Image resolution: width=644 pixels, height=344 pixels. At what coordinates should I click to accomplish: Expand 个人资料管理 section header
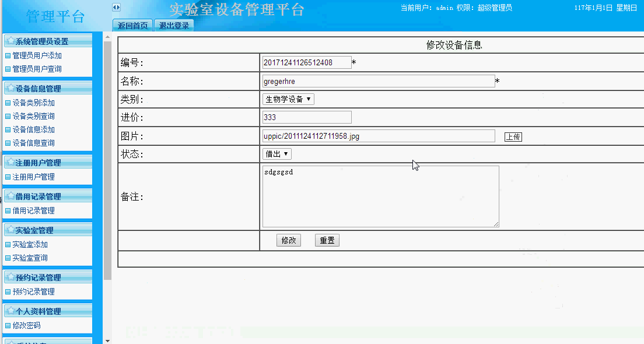click(48, 311)
